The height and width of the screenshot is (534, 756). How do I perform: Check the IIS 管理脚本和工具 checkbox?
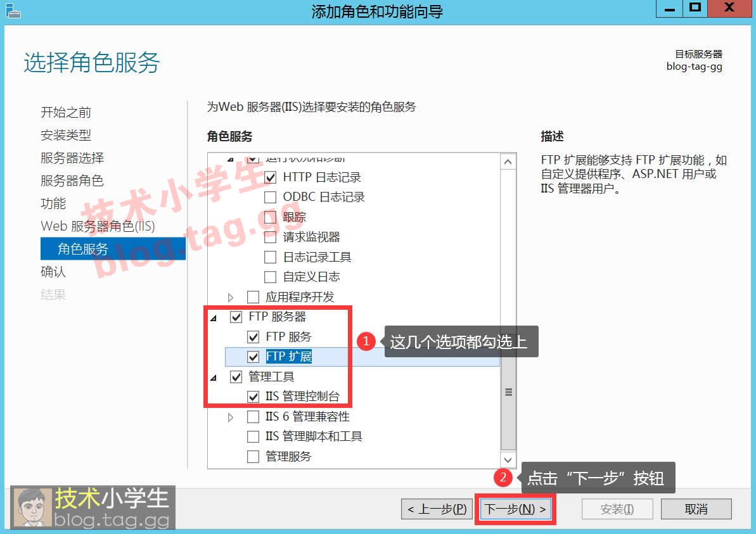click(x=253, y=436)
